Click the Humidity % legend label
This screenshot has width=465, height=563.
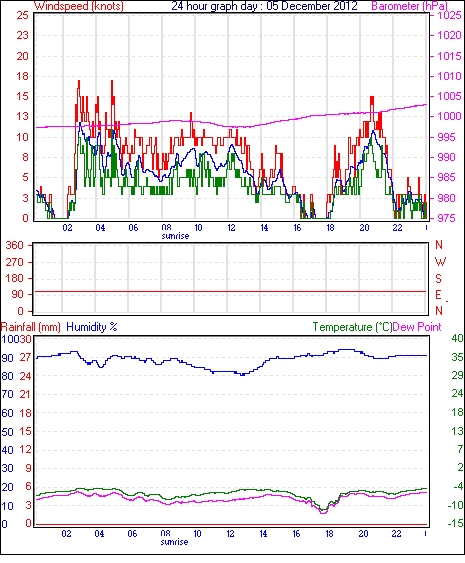[x=92, y=327]
